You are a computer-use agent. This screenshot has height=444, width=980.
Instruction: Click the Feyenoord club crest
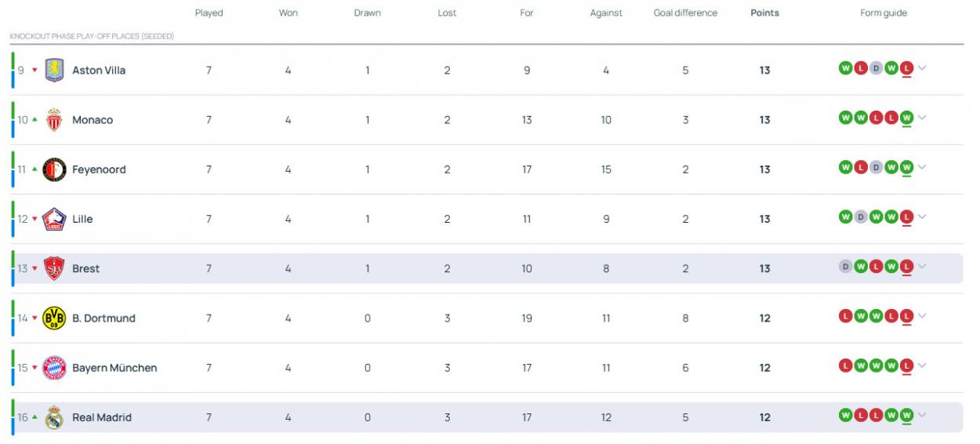[54, 169]
